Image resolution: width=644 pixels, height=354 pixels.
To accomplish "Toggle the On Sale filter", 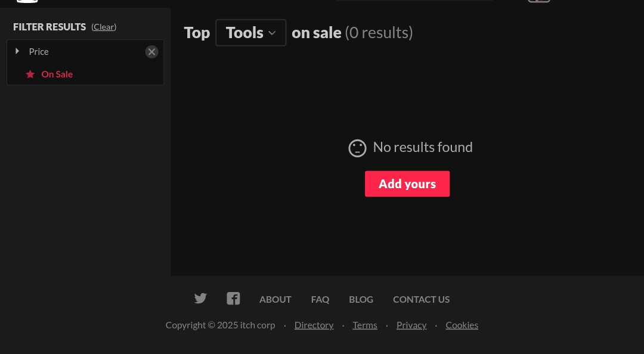I will [x=57, y=74].
